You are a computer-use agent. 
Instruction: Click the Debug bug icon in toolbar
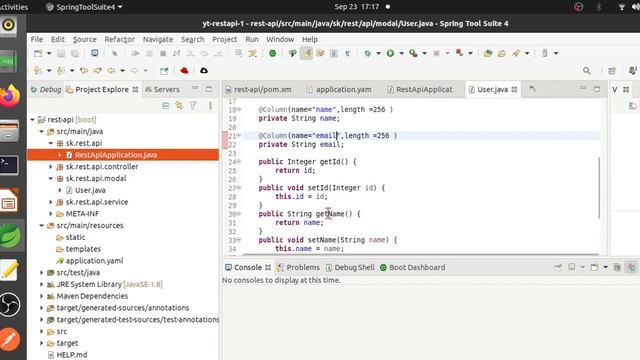368,53
